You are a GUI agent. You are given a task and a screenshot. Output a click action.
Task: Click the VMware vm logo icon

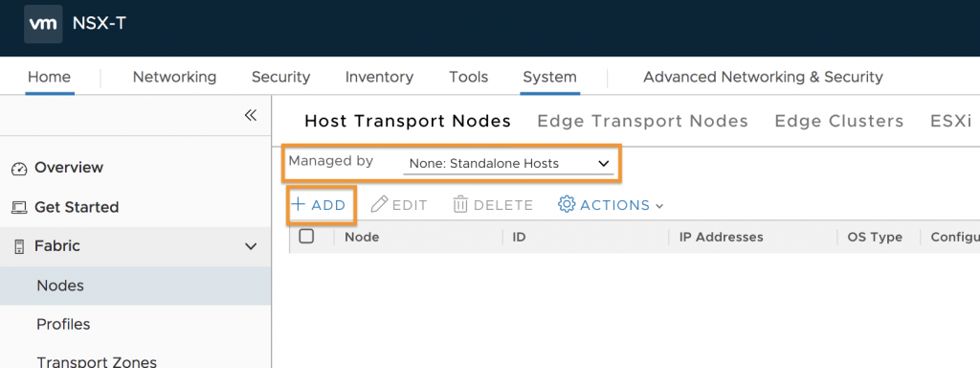(43, 24)
